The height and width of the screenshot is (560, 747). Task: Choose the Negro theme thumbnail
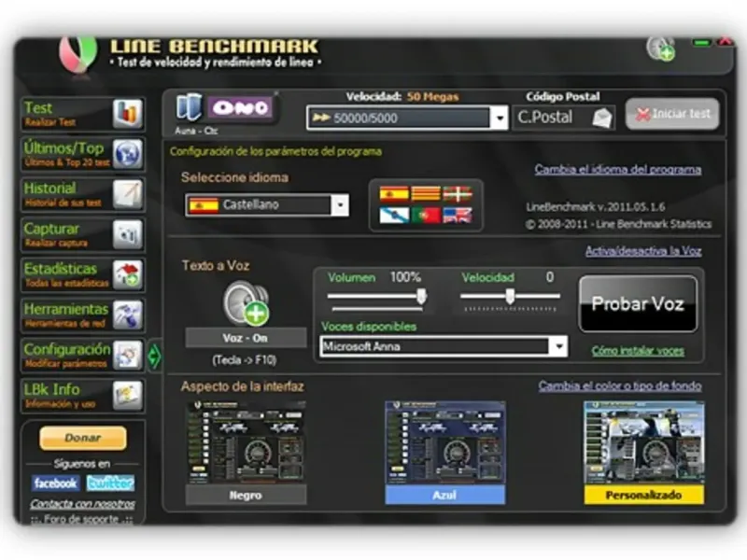pos(246,442)
